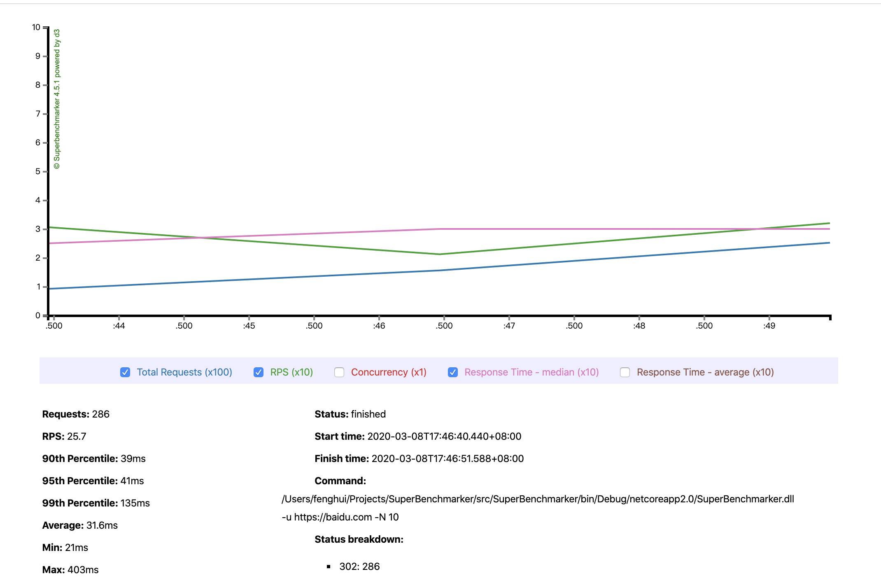Enable the Response Time - average checkbox
881x588 pixels.
(625, 372)
